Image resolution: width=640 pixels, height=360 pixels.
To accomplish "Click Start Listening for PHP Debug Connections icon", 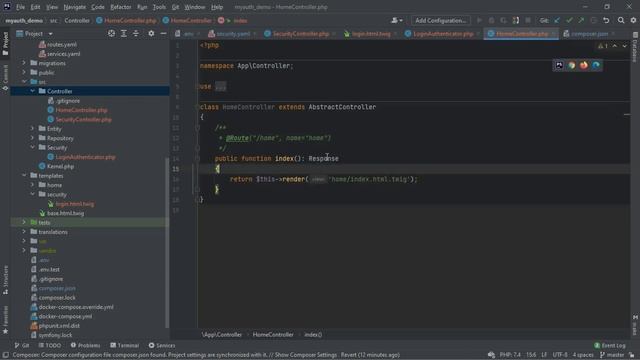I will point(516,20).
